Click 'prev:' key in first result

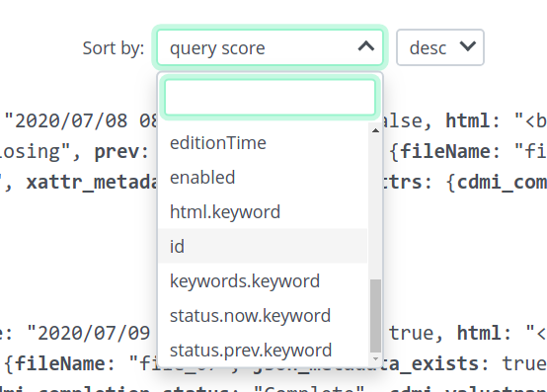point(121,152)
